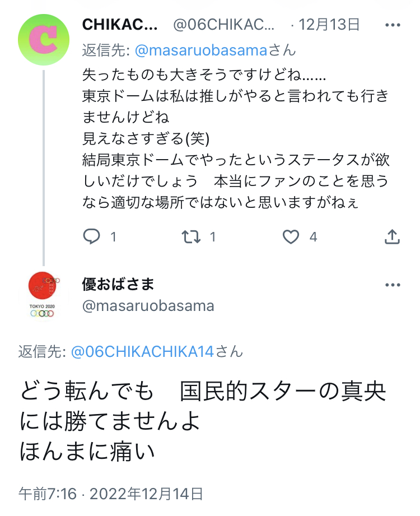Click the like count number 4
The height and width of the screenshot is (516, 420).
[x=314, y=237]
